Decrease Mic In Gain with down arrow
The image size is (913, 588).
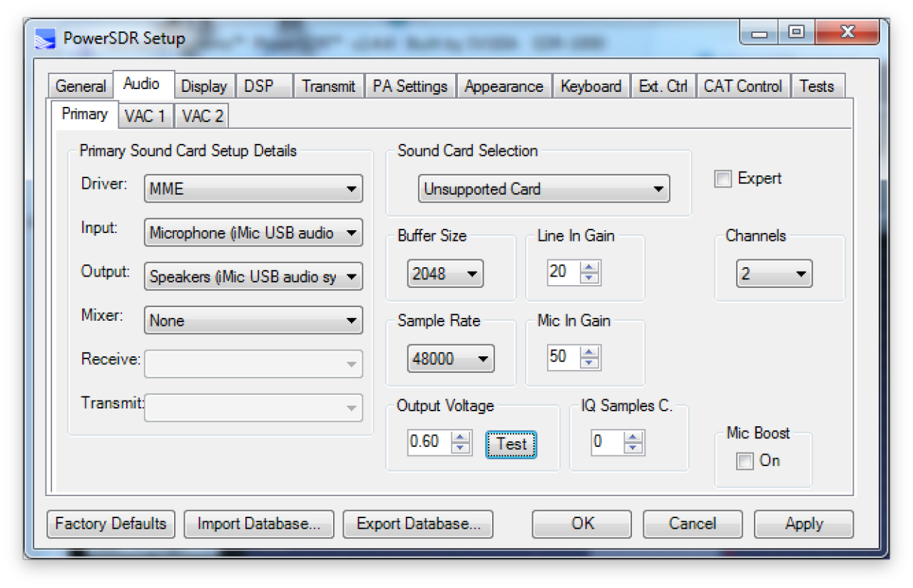(x=589, y=363)
